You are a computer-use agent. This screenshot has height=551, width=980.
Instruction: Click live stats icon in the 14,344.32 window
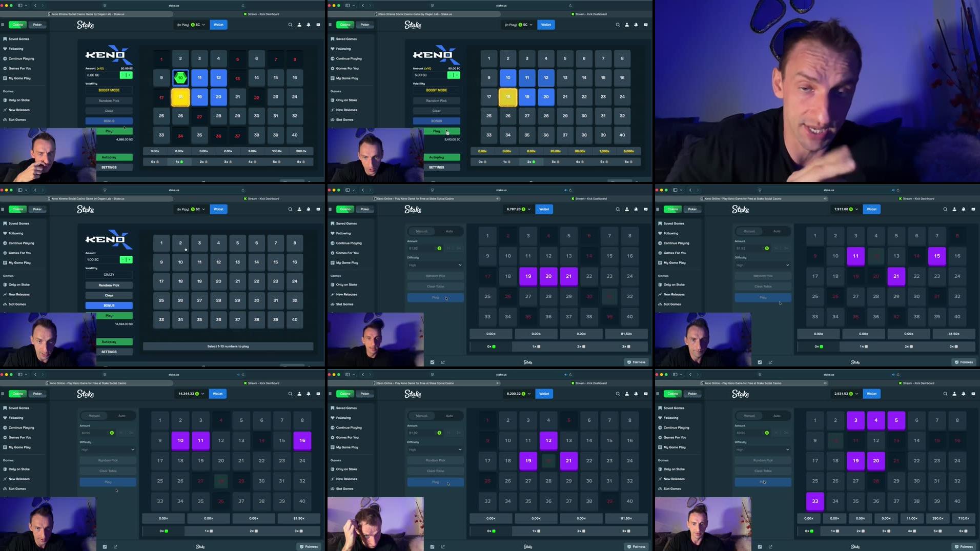click(x=105, y=546)
